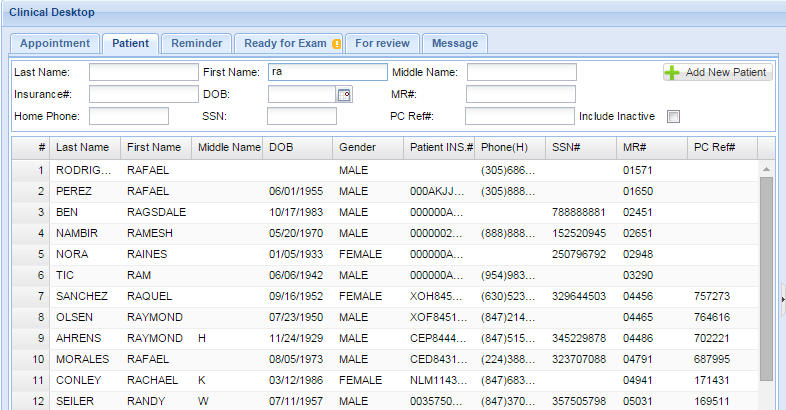This screenshot has height=410, width=786.
Task: Open the Reminder tab
Action: tap(196, 44)
